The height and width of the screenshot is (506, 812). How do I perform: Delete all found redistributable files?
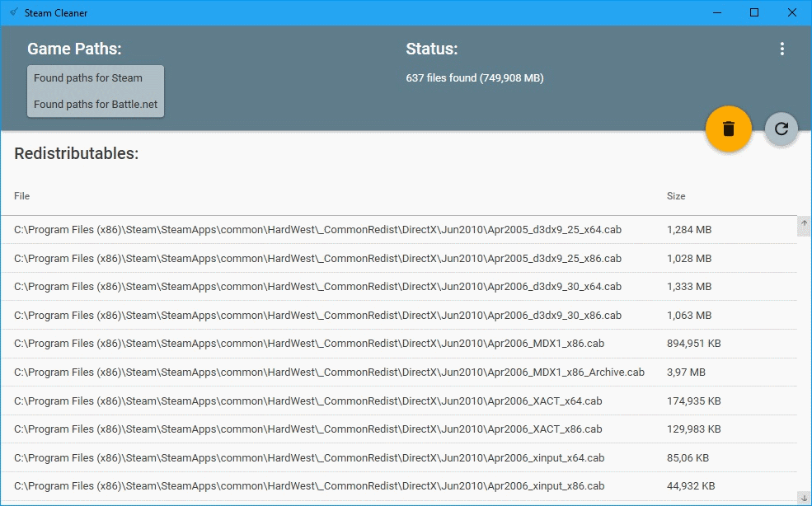[x=728, y=129]
